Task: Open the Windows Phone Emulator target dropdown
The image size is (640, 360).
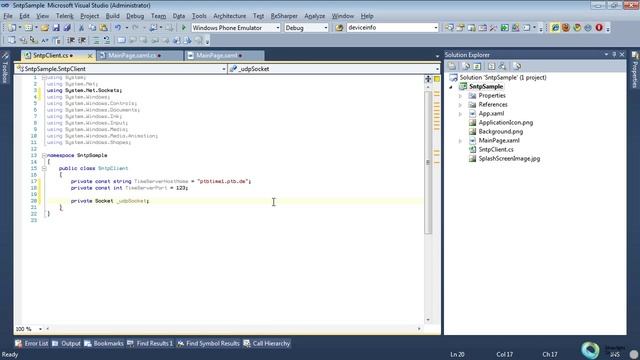Action: point(278,28)
